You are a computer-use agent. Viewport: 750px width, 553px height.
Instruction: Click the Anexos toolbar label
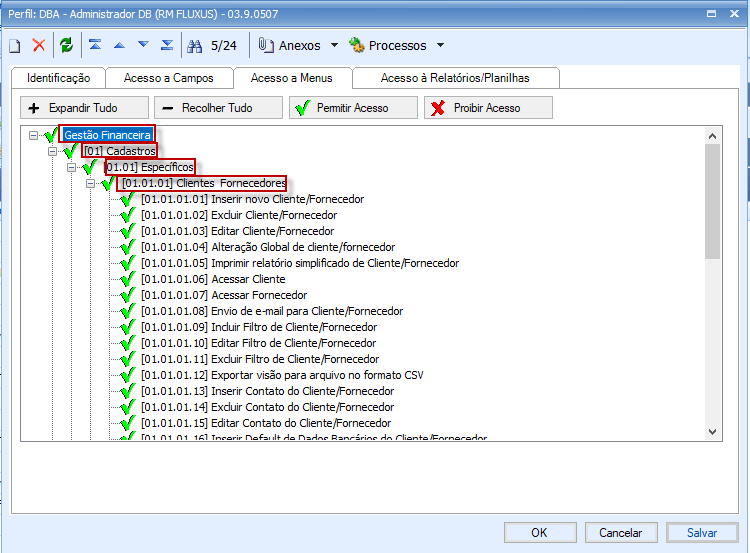[300, 45]
